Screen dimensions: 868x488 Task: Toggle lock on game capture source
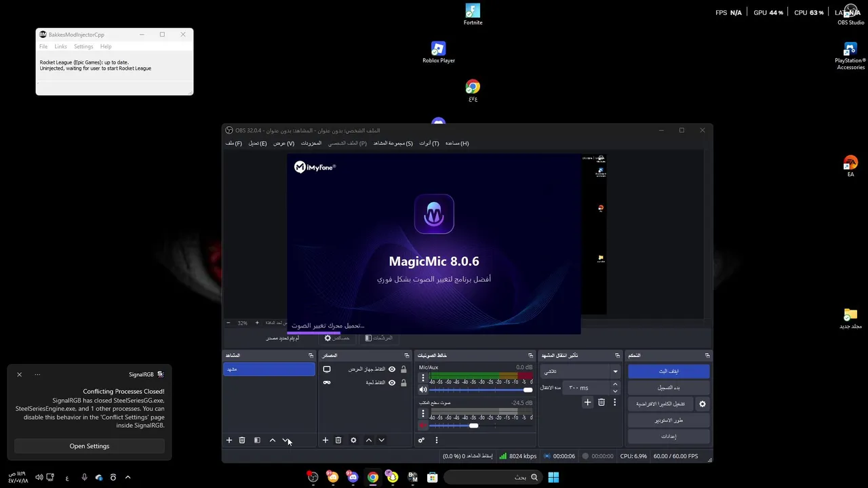point(403,383)
